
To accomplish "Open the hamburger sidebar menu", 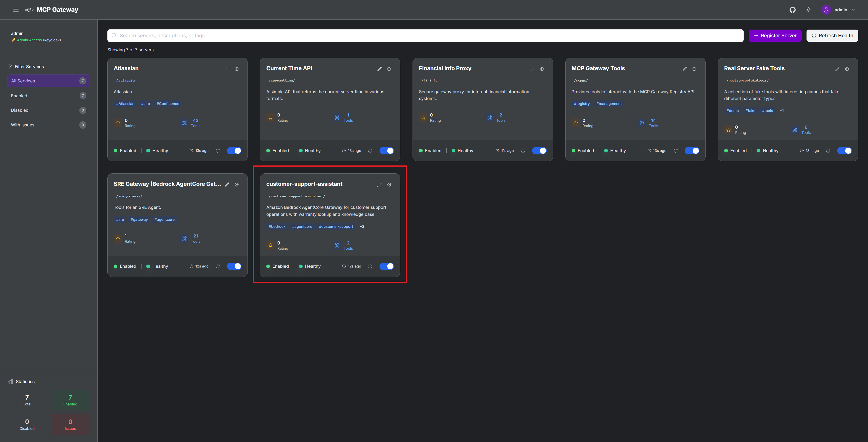I will coord(16,10).
